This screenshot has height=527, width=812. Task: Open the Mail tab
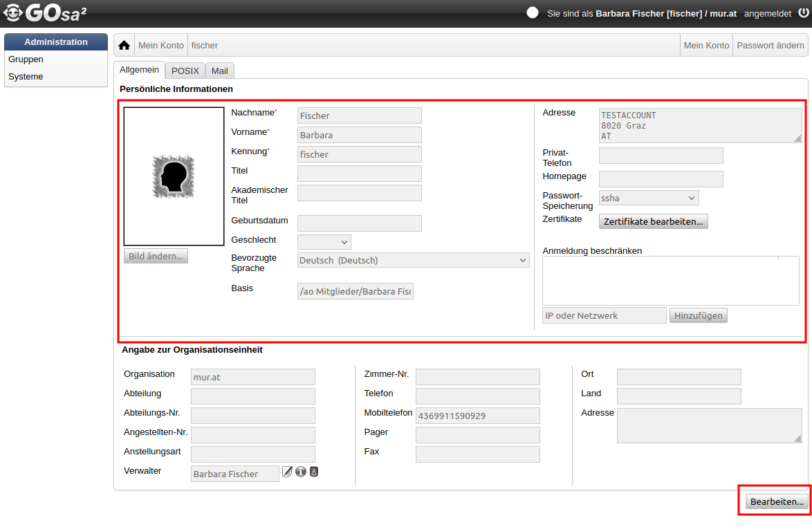pos(220,71)
